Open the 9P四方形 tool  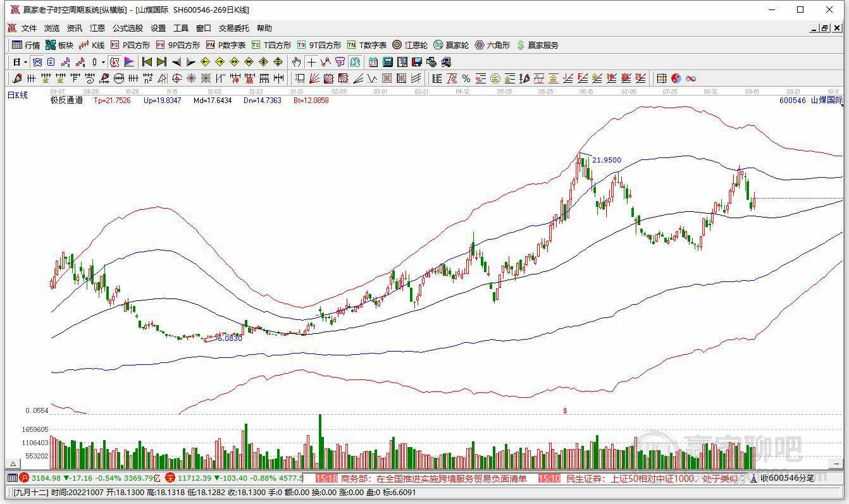point(178,45)
